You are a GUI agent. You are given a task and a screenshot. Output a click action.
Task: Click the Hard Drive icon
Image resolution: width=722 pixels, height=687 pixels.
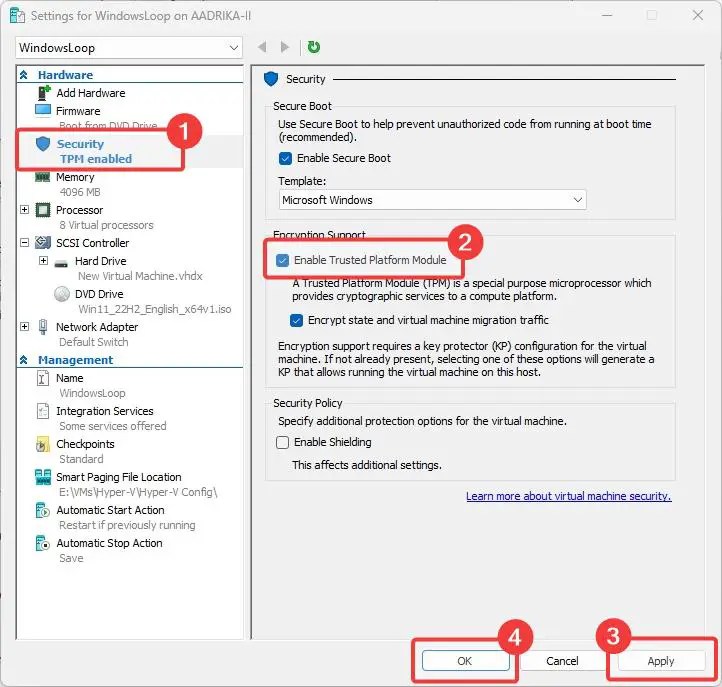click(x=61, y=264)
